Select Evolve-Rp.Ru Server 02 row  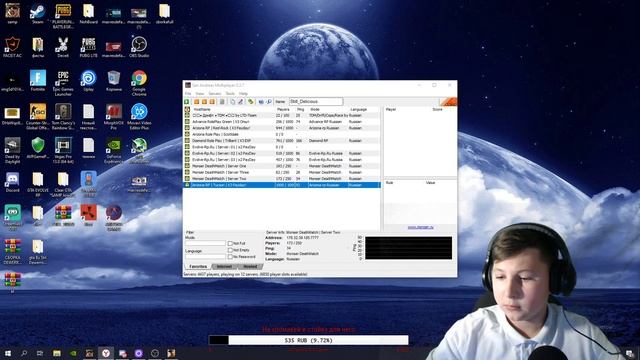coord(282,153)
